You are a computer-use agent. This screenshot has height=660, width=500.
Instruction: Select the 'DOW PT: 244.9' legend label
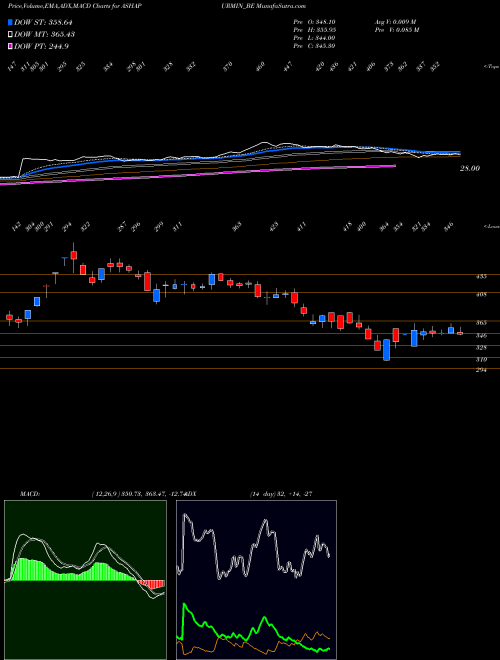click(x=41, y=46)
